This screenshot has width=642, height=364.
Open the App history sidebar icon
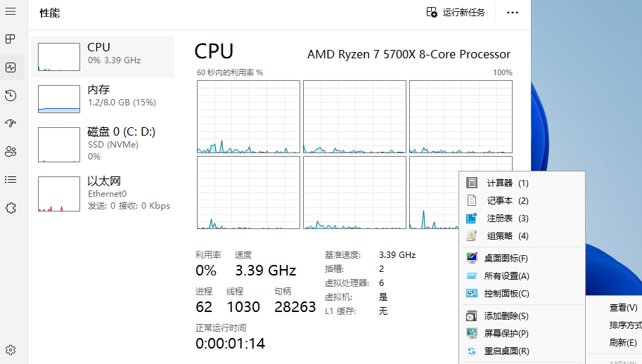click(11, 96)
